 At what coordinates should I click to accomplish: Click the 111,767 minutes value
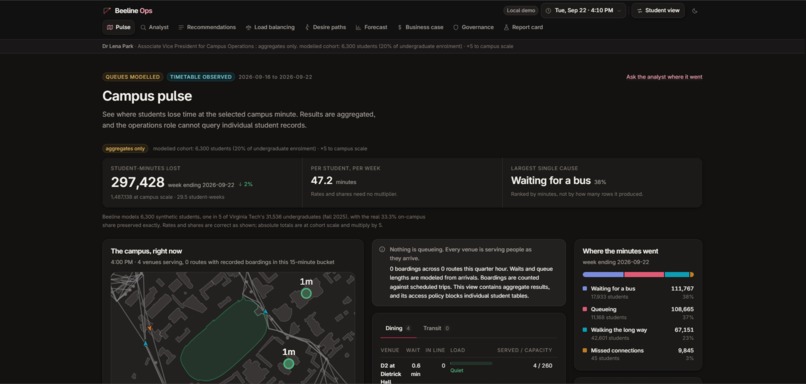pyautogui.click(x=682, y=289)
